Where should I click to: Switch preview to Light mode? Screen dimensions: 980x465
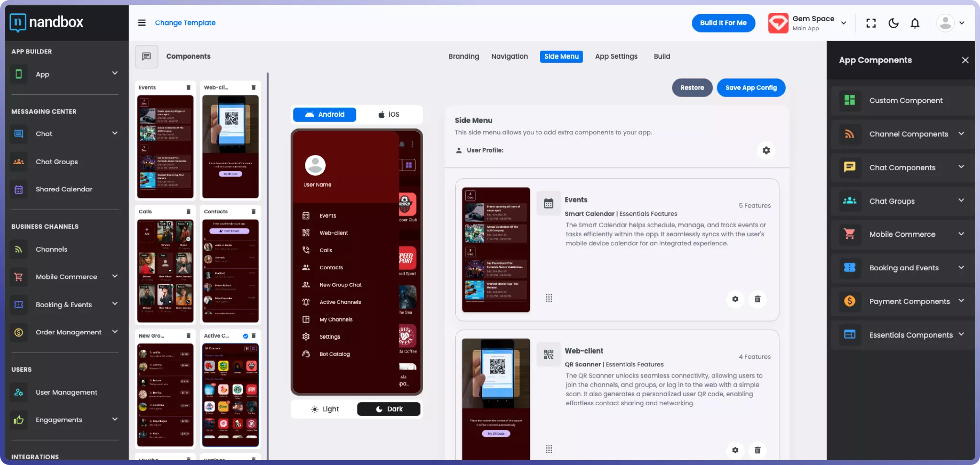pyautogui.click(x=325, y=409)
